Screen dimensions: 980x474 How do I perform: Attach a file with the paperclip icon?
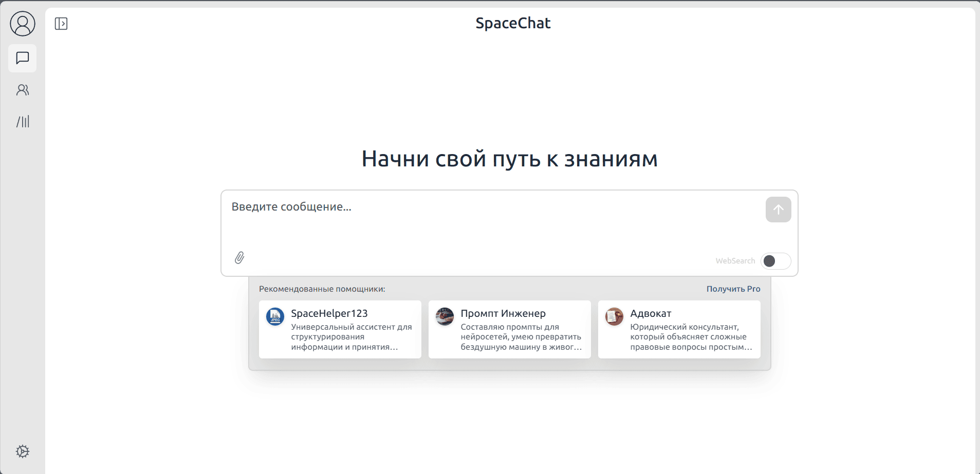click(x=239, y=258)
